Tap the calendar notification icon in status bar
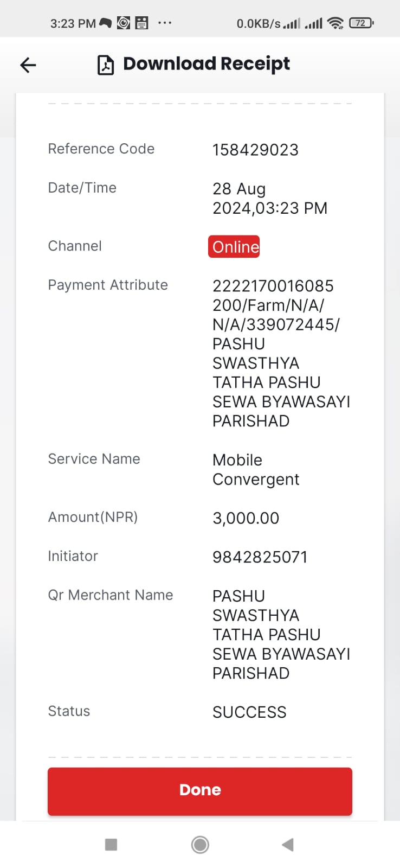The height and width of the screenshot is (868, 400). [x=141, y=23]
